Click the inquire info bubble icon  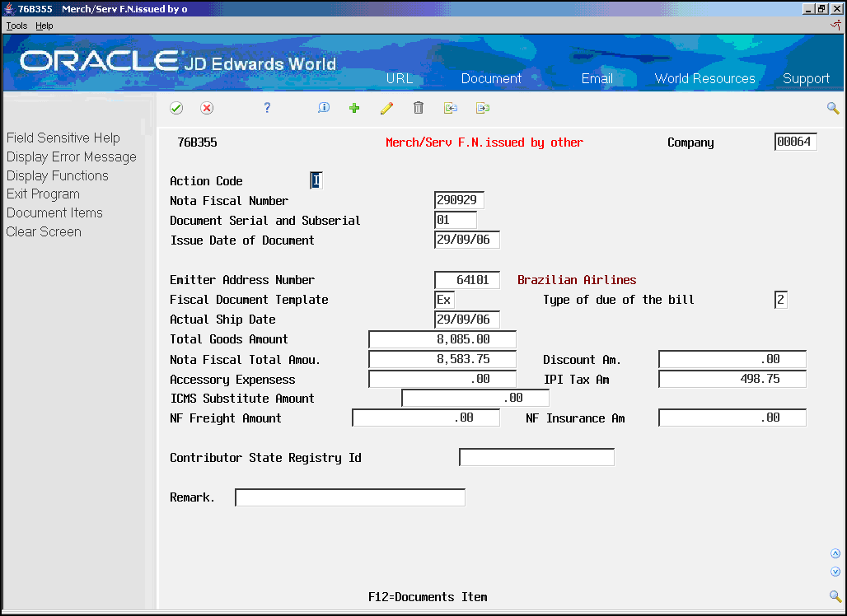324,107
